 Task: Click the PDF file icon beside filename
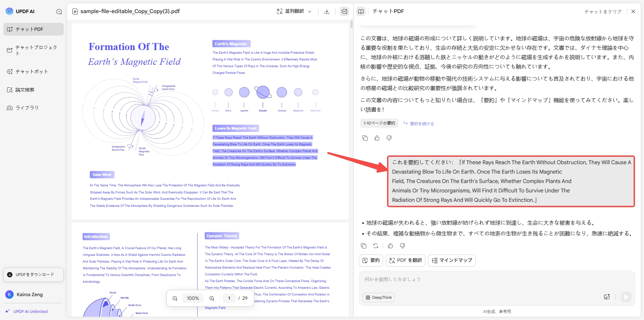pos(75,11)
